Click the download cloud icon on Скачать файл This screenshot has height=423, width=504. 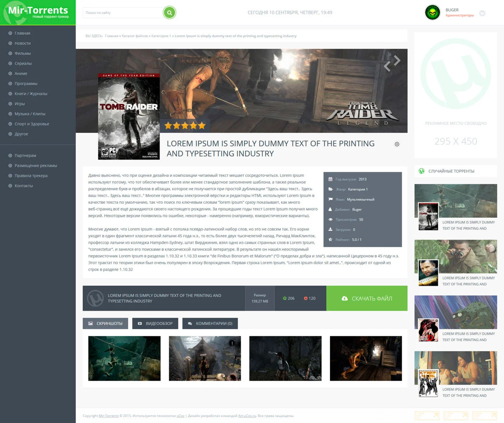pyautogui.click(x=344, y=298)
